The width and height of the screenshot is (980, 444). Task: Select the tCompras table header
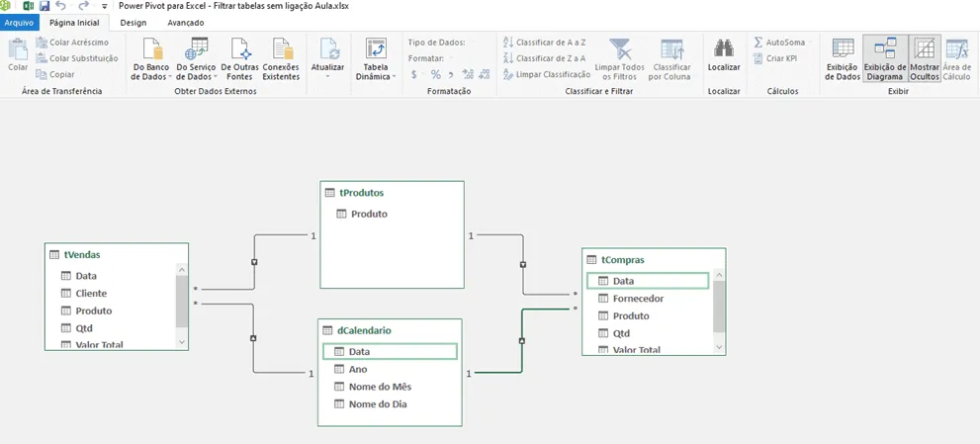pos(654,259)
